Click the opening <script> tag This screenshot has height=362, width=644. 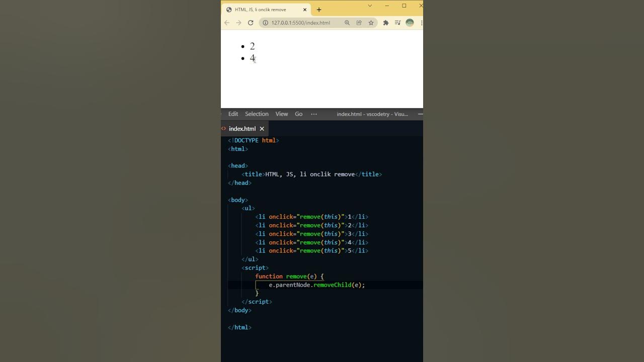[x=255, y=268]
